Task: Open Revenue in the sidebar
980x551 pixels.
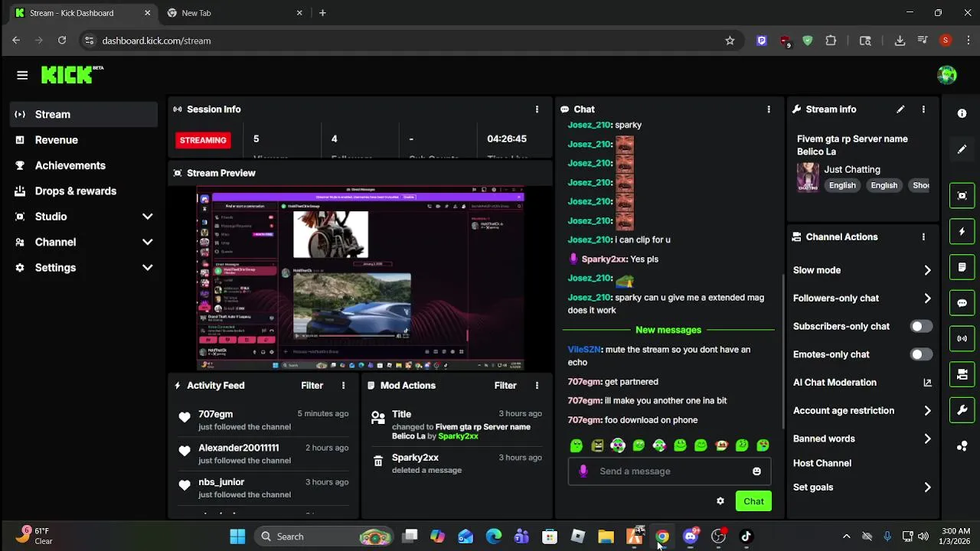Action: 84,140
